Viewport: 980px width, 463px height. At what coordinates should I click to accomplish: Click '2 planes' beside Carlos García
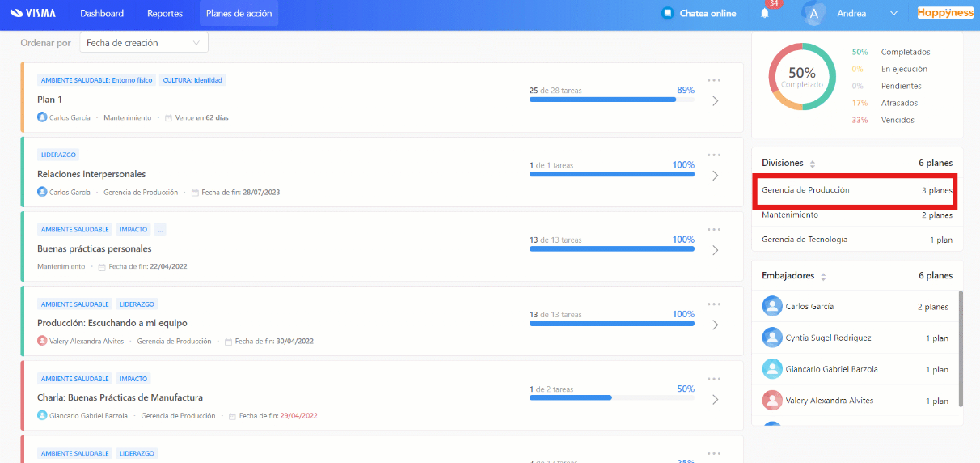(933, 307)
